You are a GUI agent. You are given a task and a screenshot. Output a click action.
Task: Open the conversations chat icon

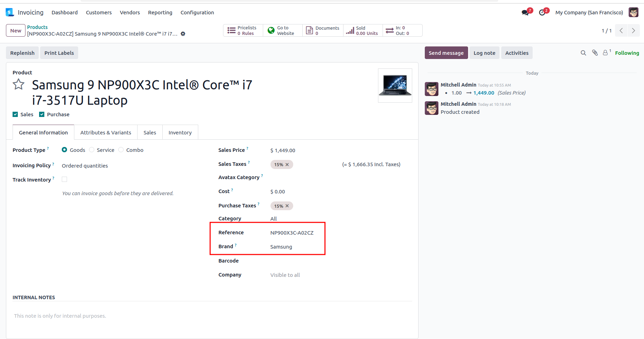[x=525, y=13]
